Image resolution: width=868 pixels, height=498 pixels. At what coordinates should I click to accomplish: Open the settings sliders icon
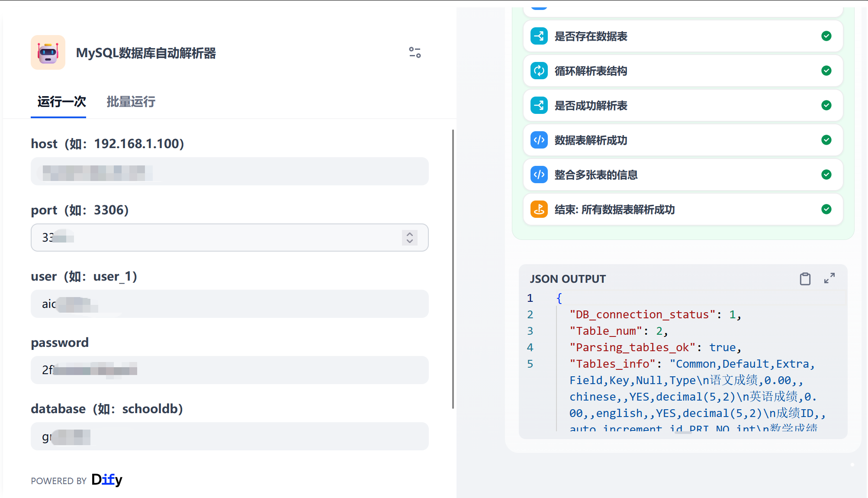pos(415,52)
